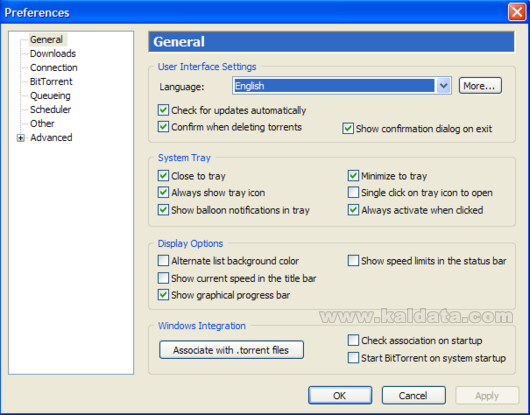Open the Advanced settings page
This screenshot has height=415, width=530.
pos(51,138)
